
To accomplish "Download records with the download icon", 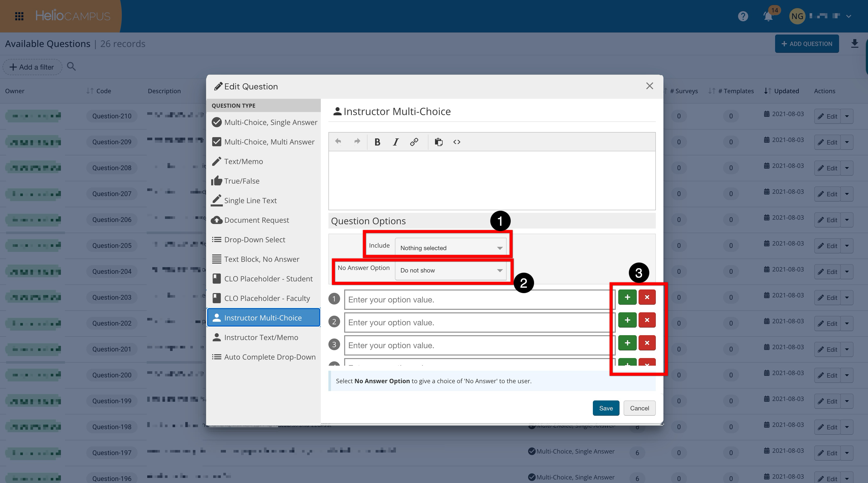I will 854,44.
